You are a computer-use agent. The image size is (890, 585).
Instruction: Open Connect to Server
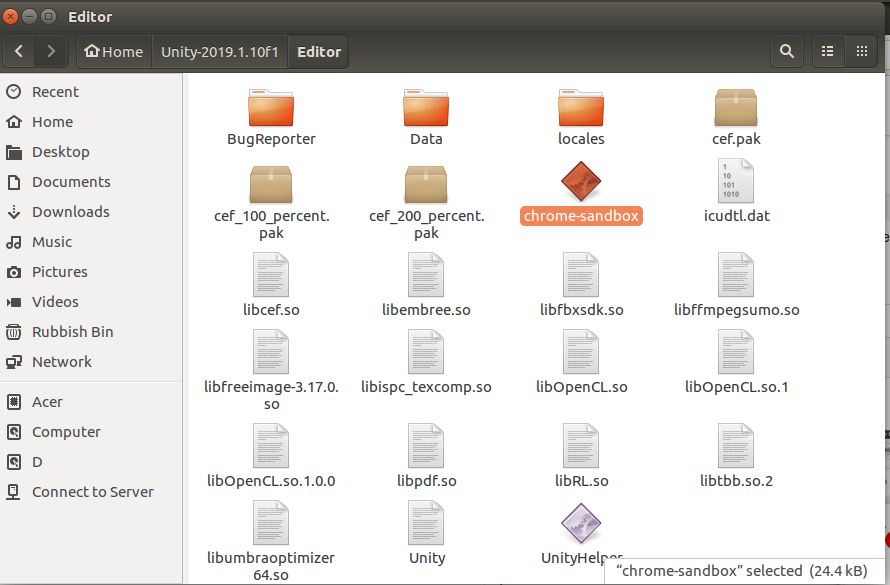(92, 491)
